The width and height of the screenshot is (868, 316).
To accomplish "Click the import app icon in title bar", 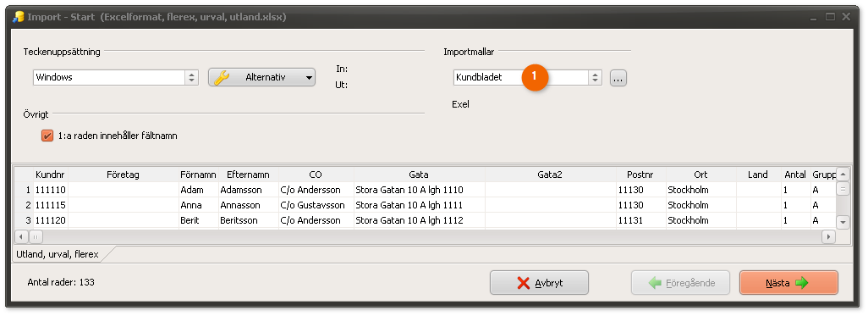I will [x=18, y=17].
